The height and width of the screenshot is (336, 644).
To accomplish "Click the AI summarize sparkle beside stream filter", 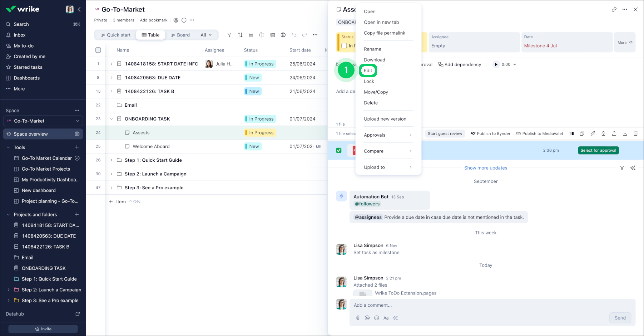I will [x=633, y=168].
